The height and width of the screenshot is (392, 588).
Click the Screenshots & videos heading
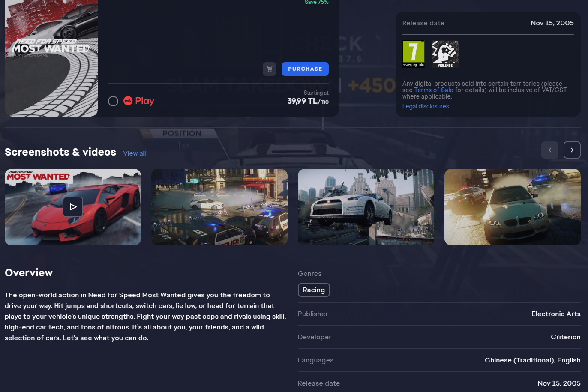60,152
